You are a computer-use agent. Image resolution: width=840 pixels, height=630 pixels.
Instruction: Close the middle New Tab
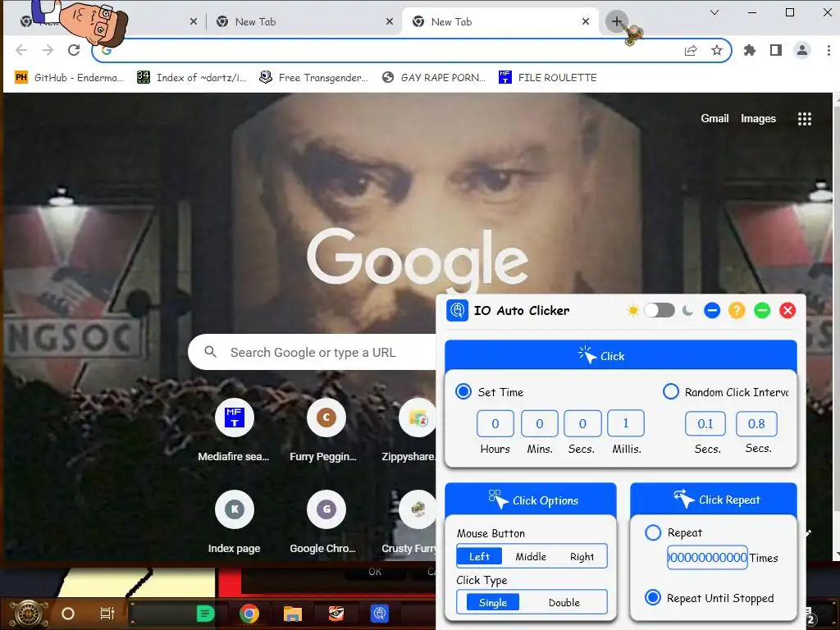390,21
